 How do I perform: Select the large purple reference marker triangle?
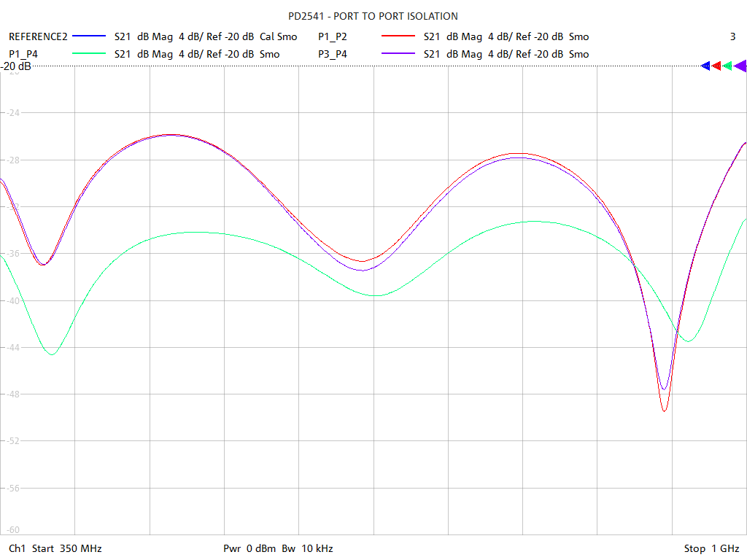pos(740,66)
